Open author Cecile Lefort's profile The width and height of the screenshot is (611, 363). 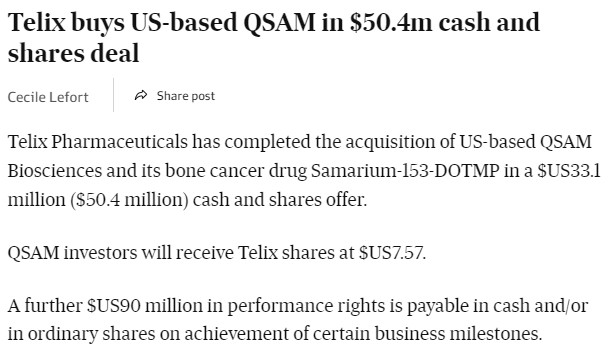click(x=48, y=97)
